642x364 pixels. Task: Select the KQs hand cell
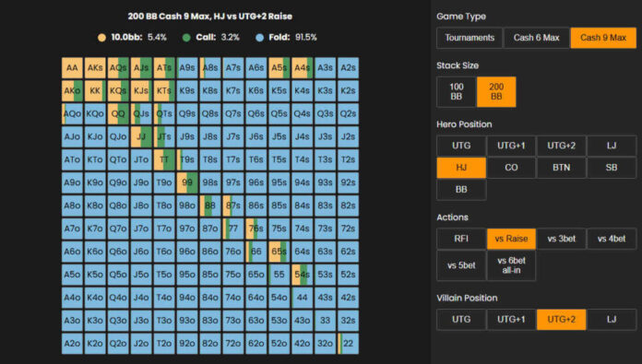pos(118,91)
